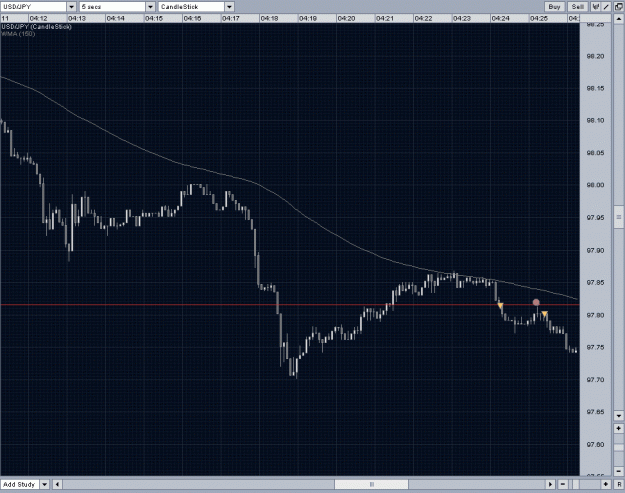Click the orange arrow marker right of the pink circle
The image size is (625, 493).
544,314
